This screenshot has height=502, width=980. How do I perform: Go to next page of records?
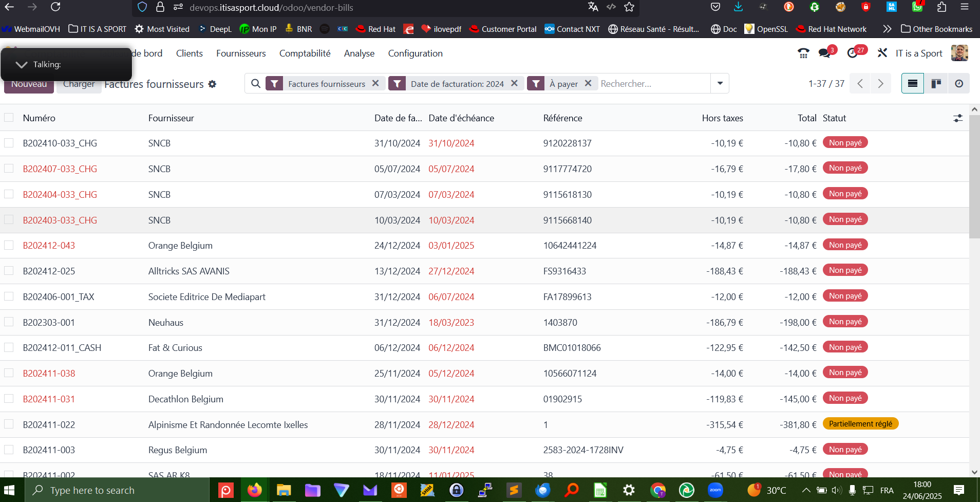pyautogui.click(x=880, y=84)
